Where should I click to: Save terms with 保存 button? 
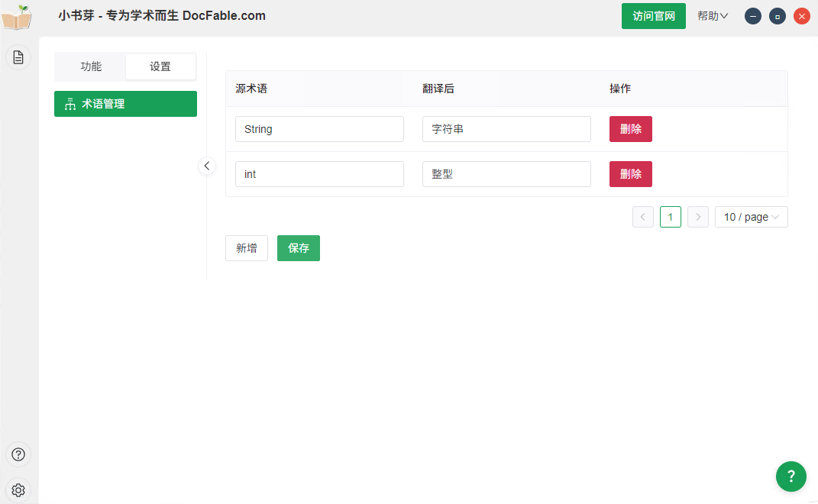(x=298, y=248)
